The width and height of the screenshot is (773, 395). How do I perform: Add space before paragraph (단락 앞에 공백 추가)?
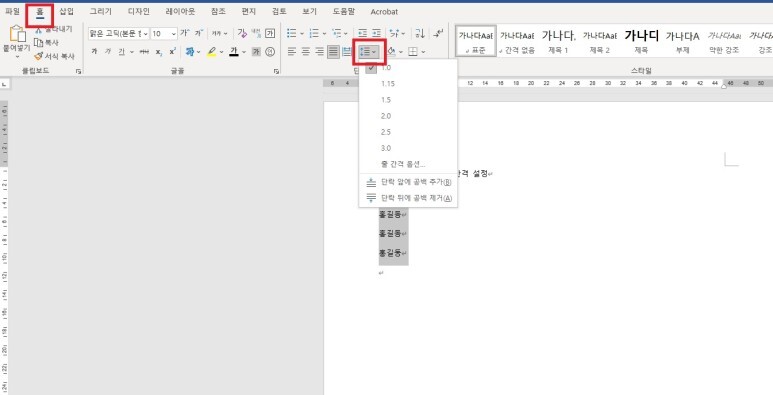[x=408, y=182]
